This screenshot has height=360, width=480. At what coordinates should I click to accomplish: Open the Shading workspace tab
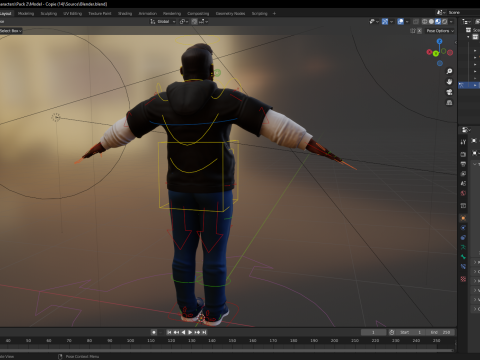click(125, 13)
